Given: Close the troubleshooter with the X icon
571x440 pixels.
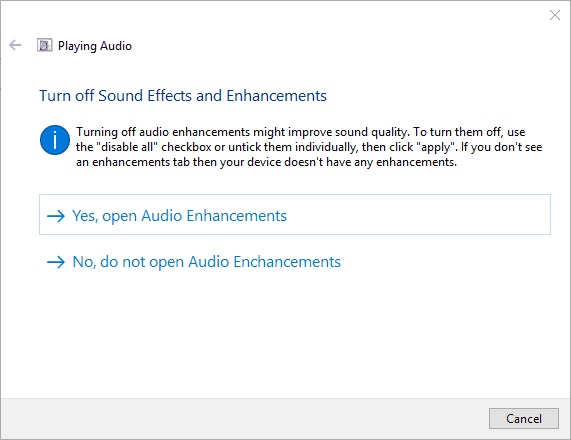Looking at the screenshot, I should [x=555, y=15].
